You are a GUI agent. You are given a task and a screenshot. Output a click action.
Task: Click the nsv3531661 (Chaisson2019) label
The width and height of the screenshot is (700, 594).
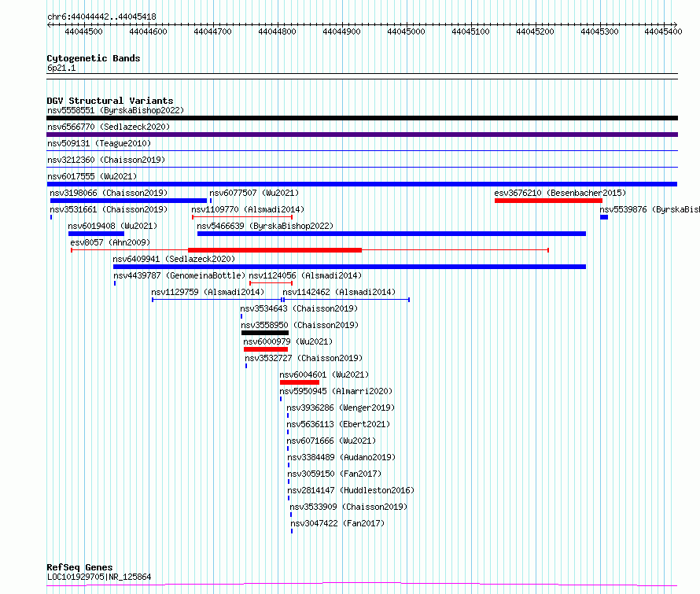click(x=109, y=209)
